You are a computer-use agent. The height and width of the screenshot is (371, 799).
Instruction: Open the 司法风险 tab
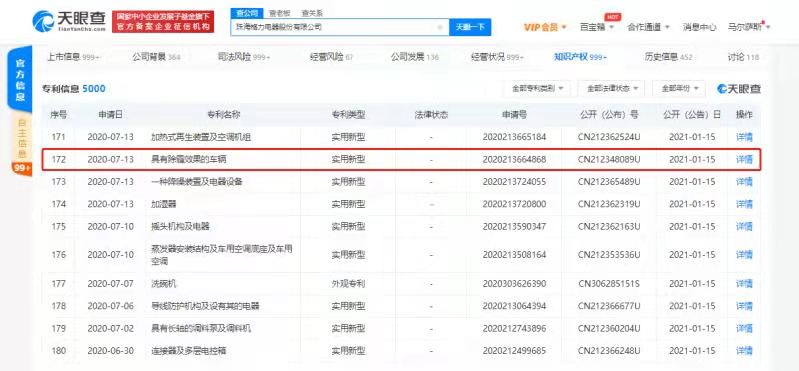click(x=244, y=57)
